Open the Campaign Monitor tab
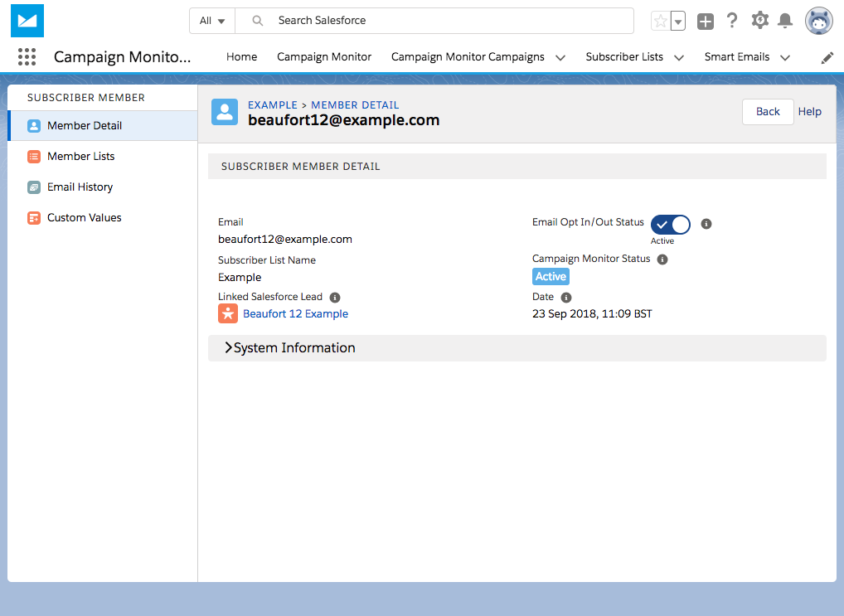 click(324, 57)
